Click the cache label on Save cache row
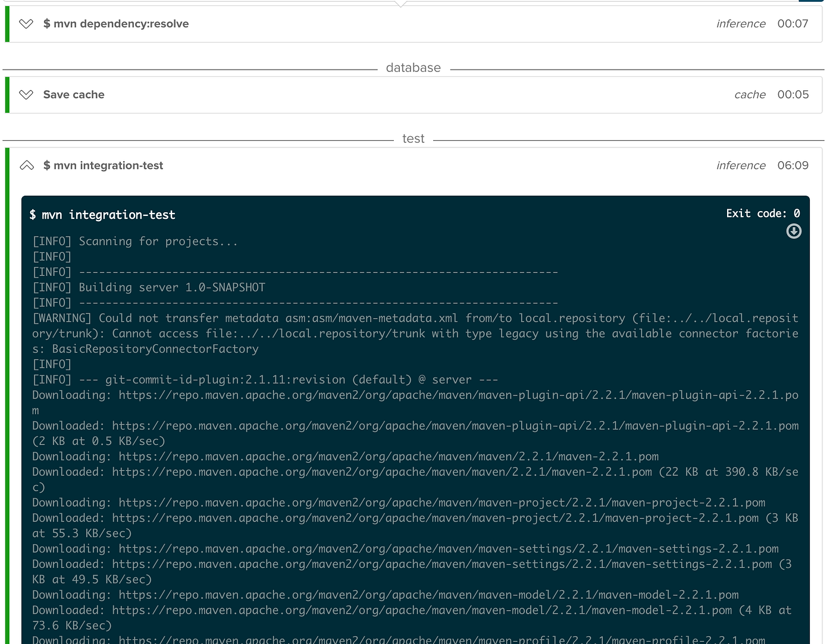Viewport: 833px width, 644px height. point(750,95)
